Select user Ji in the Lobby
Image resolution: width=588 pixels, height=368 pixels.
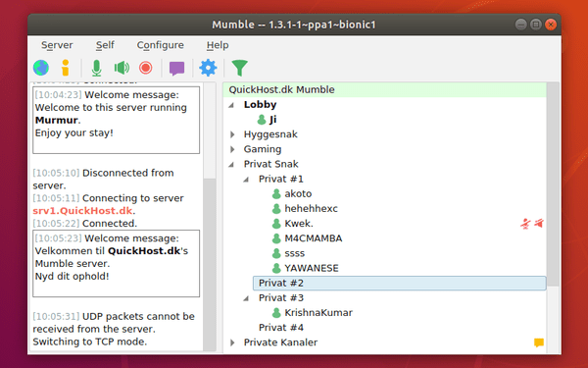tap(273, 120)
